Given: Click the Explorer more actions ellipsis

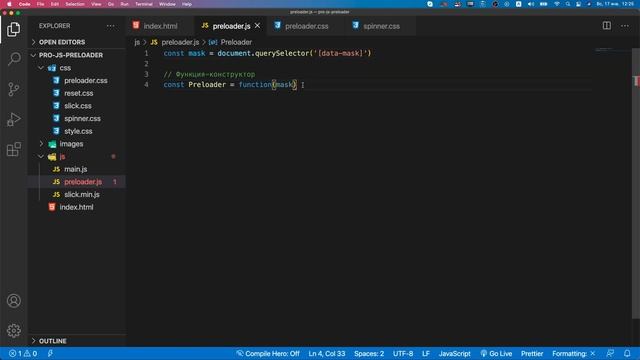Looking at the screenshot, I should 111,26.
